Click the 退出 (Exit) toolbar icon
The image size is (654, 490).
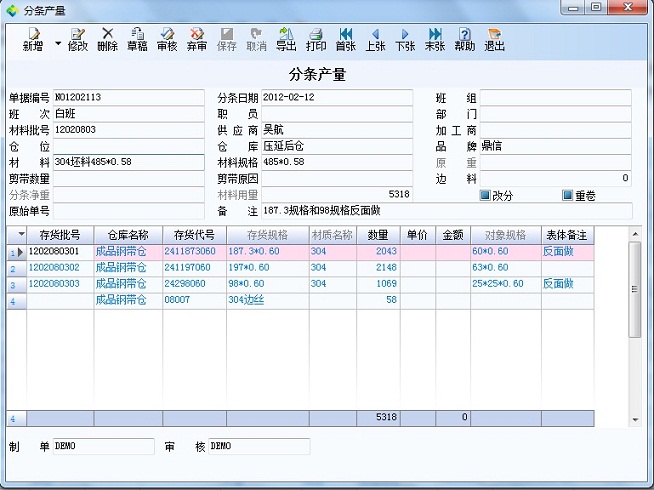(495, 39)
